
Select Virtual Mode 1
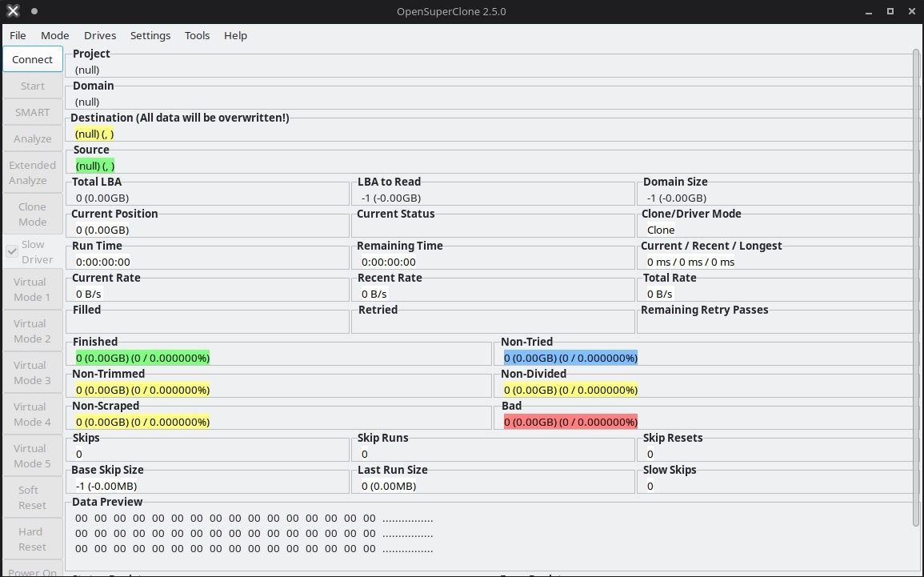pos(32,290)
